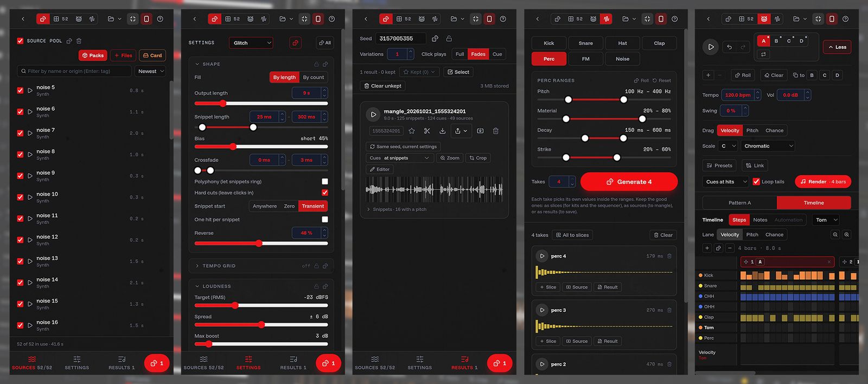Enable Polyphony (let snippets ring)
Image resolution: width=868 pixels, height=384 pixels.
(x=325, y=182)
